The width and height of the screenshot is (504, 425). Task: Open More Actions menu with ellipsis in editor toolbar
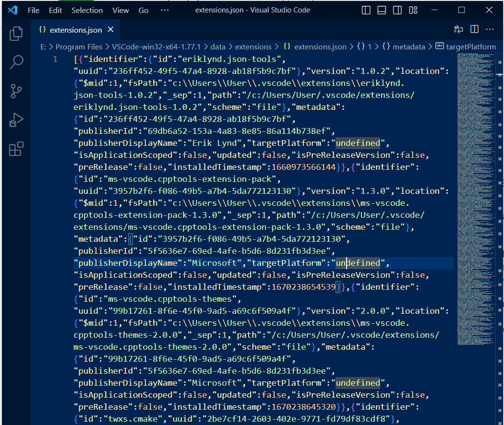coord(490,29)
